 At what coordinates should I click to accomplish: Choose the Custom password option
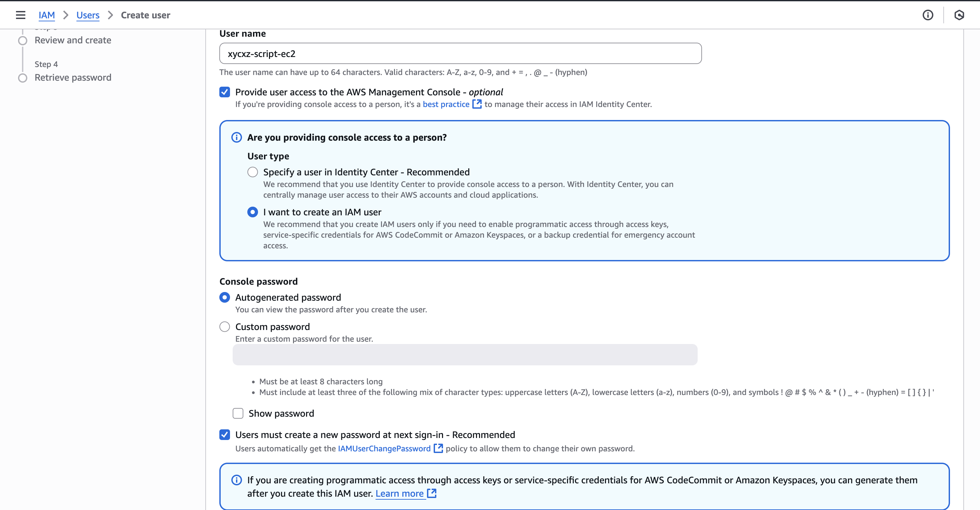pyautogui.click(x=224, y=327)
